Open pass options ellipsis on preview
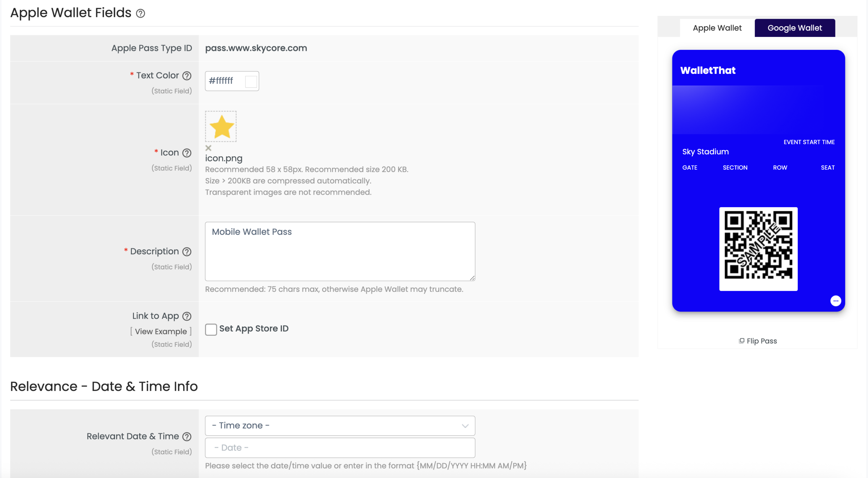The height and width of the screenshot is (478, 868). pyautogui.click(x=835, y=301)
